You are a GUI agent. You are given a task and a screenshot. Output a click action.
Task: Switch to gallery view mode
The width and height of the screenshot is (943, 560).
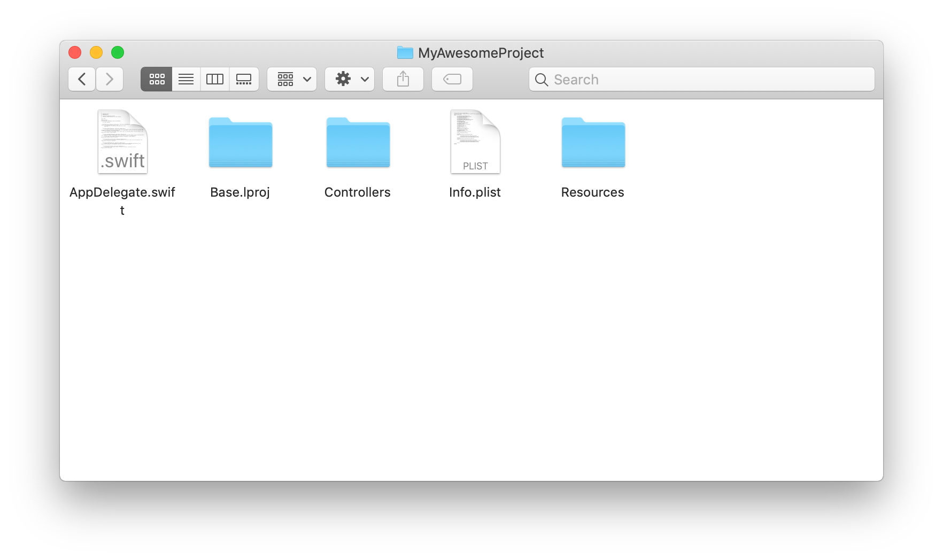(244, 79)
